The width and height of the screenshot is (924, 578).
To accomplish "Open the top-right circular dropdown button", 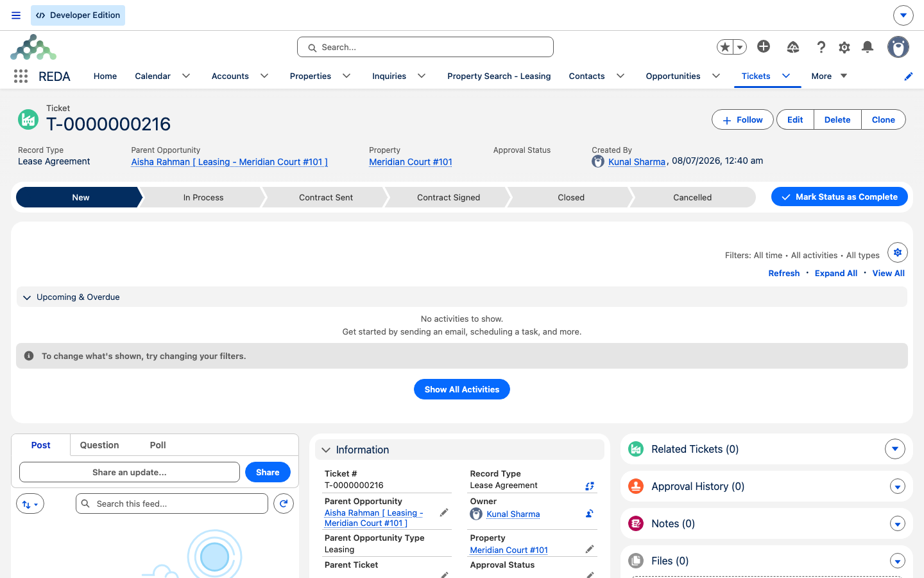I will [x=903, y=15].
